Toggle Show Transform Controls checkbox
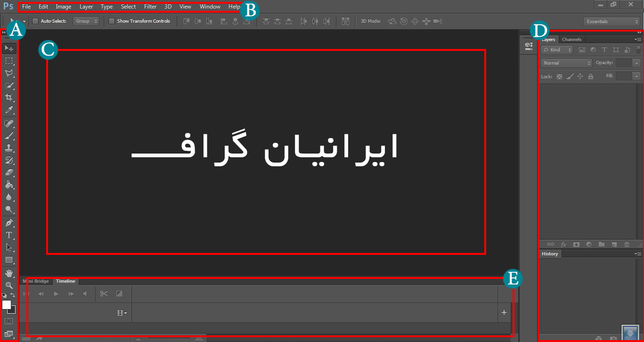This screenshot has width=644, height=342. (x=112, y=21)
